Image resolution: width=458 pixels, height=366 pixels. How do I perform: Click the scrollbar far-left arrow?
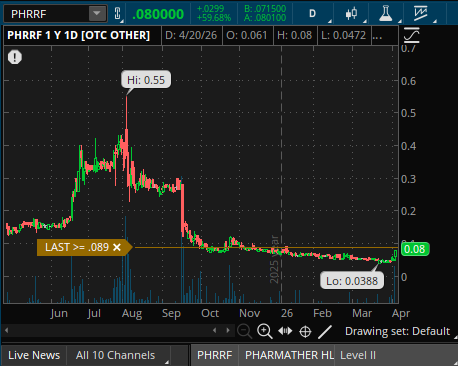(x=7, y=330)
